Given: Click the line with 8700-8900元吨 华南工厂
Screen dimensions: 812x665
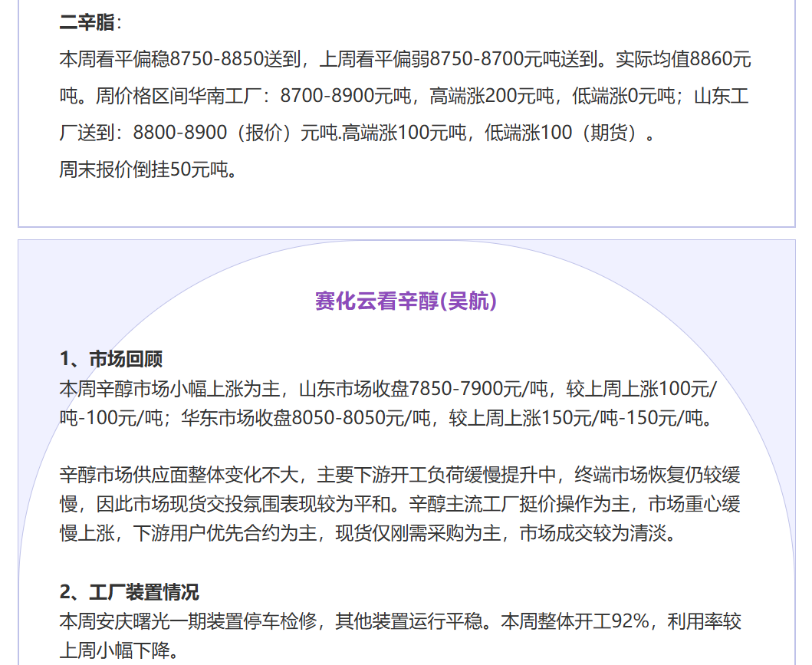Looking at the screenshot, I should 404,96.
